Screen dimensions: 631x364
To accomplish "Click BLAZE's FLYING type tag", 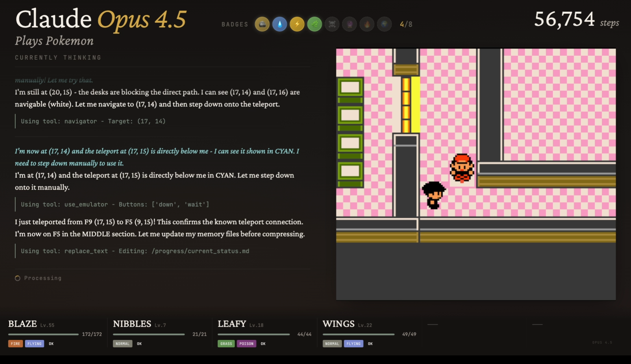I will point(34,344).
